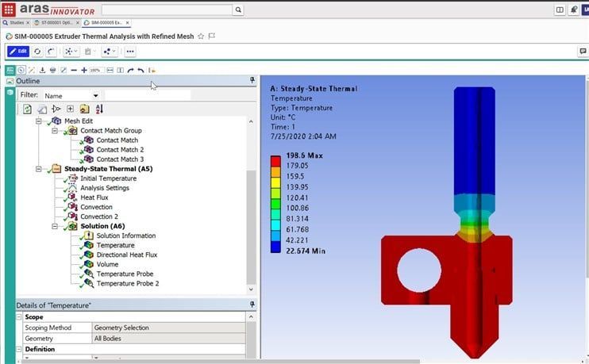Screen dimensions: 589x364
Task: Select the Temperature result in the tree
Action: click(115, 245)
